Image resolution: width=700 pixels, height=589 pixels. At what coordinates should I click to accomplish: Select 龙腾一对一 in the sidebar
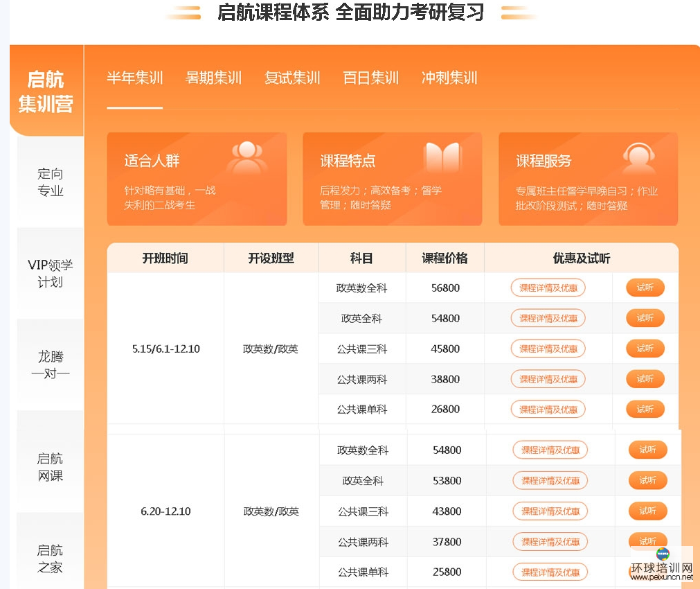[50, 364]
